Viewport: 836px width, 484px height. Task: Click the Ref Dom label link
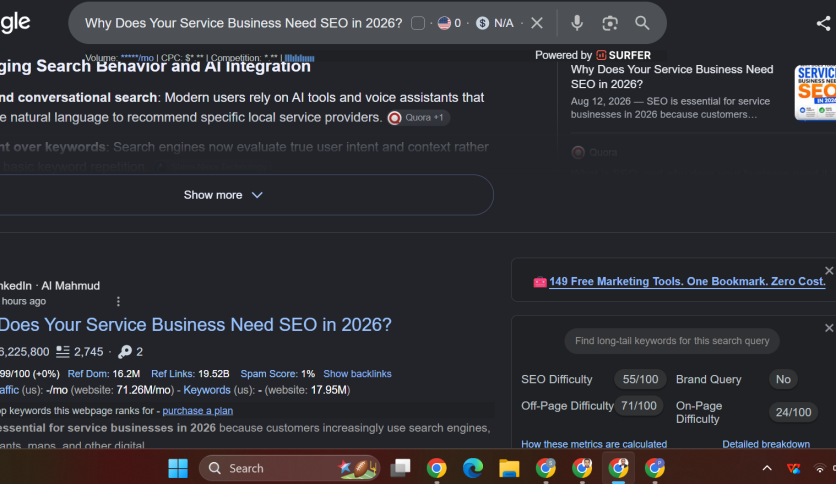click(88, 374)
